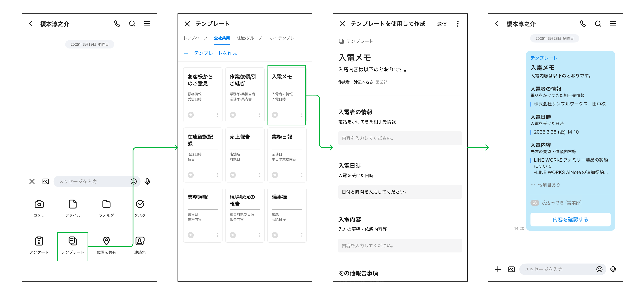The width and height of the screenshot is (644, 295).
Task: Open more options on 業務日報 card
Action: pyautogui.click(x=302, y=175)
